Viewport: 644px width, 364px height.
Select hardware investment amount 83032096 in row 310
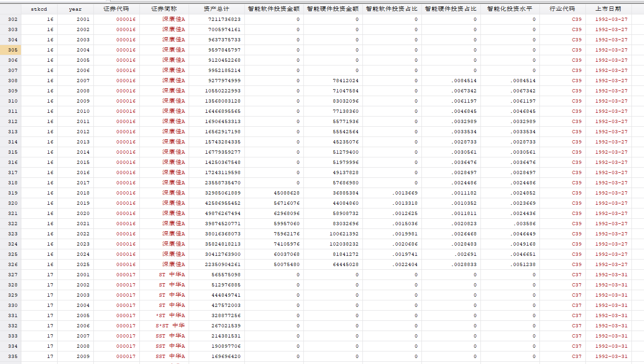coord(333,101)
